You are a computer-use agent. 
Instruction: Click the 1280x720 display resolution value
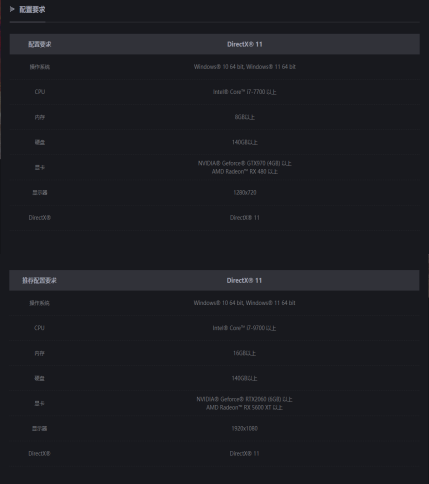[x=244, y=193]
